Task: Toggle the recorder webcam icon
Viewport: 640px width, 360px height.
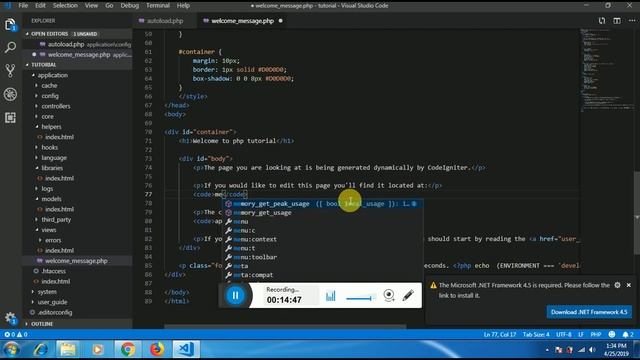Action: (x=389, y=295)
